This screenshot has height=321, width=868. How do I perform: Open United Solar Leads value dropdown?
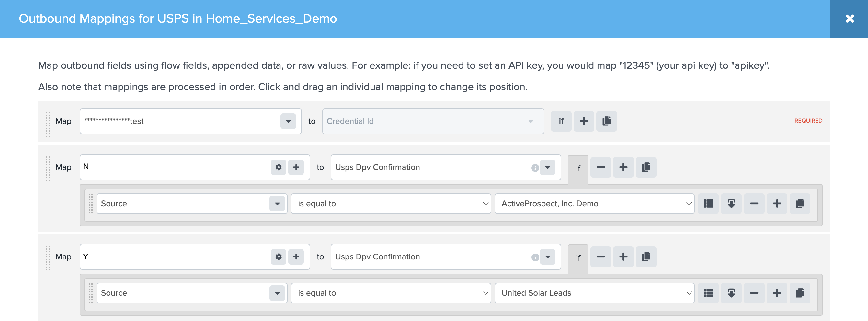[594, 293]
